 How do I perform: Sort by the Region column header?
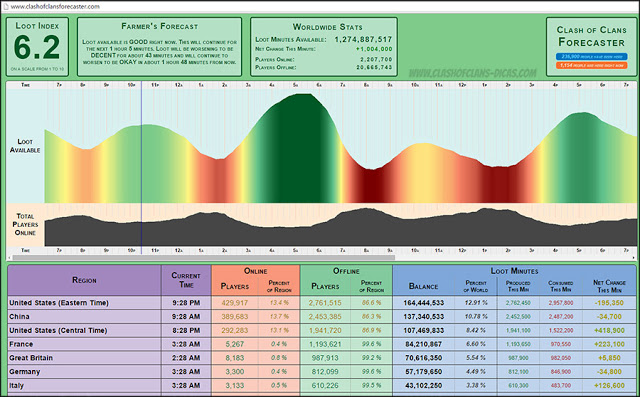(x=84, y=280)
